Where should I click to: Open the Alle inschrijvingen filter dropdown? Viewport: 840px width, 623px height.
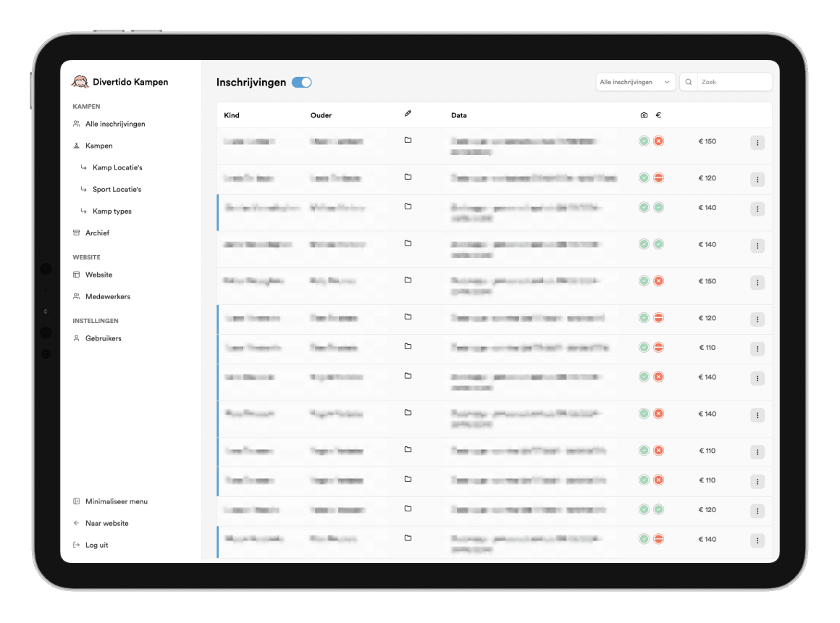click(635, 83)
